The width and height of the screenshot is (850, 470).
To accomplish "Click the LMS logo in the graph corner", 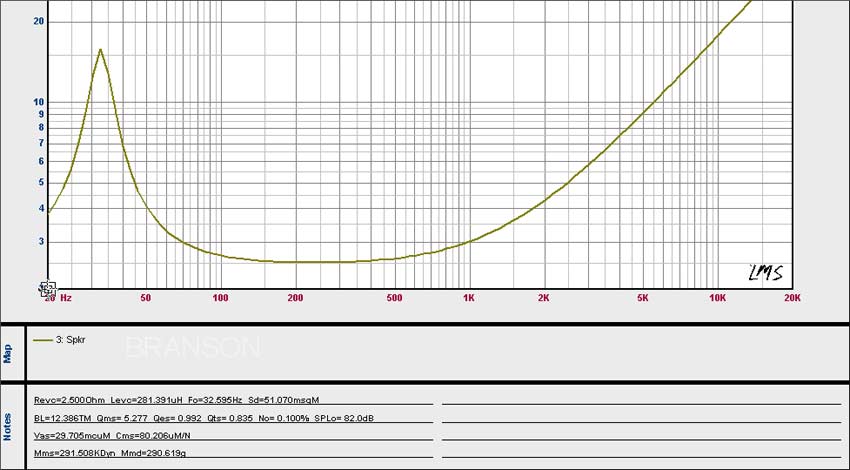I will pyautogui.click(x=765, y=273).
